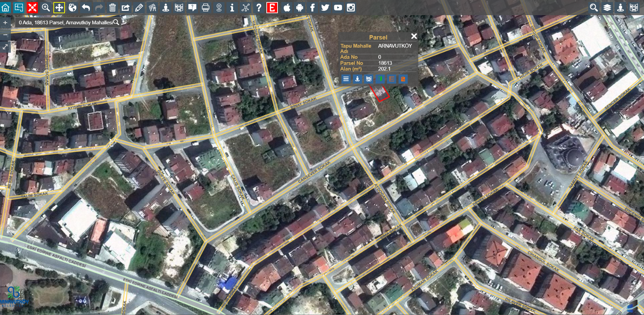Click the orange checklist icon in Parsel popup
This screenshot has width=644, height=315.
pos(391,79)
